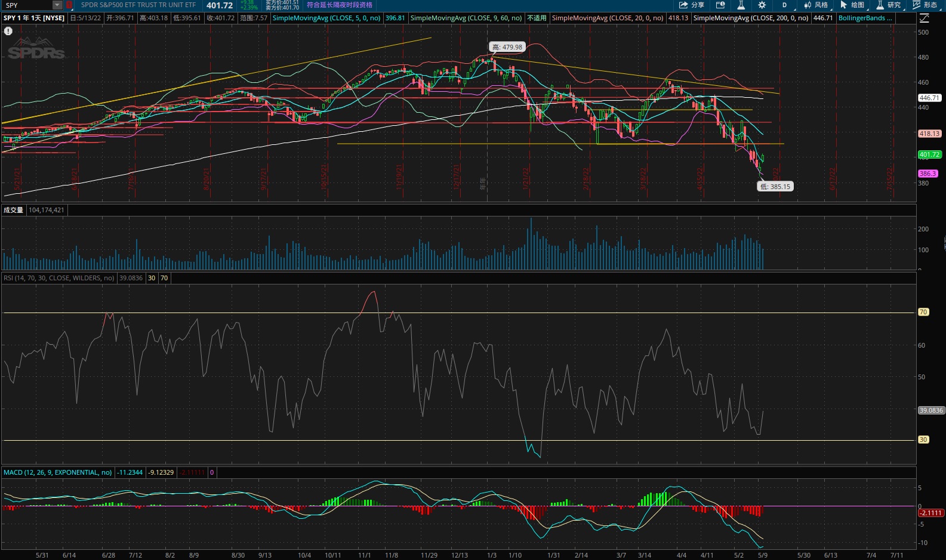Select SimpleMovingAvg (CLOSE, 20, 0, no) label
This screenshot has height=560, width=946.
608,18
